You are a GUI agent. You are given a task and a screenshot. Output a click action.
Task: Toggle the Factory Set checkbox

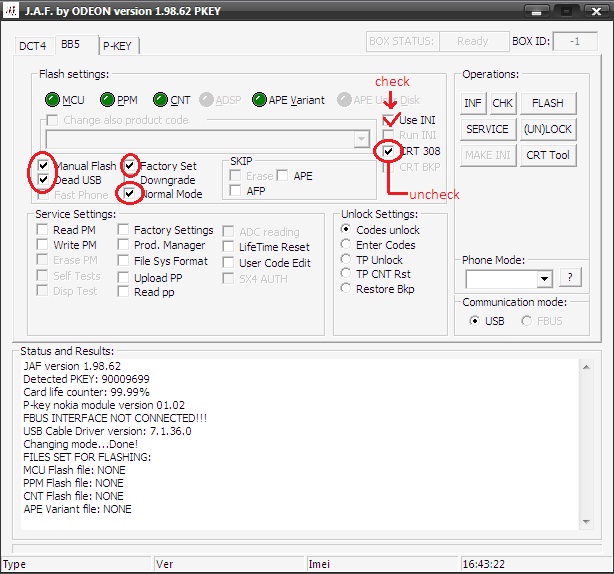point(130,165)
